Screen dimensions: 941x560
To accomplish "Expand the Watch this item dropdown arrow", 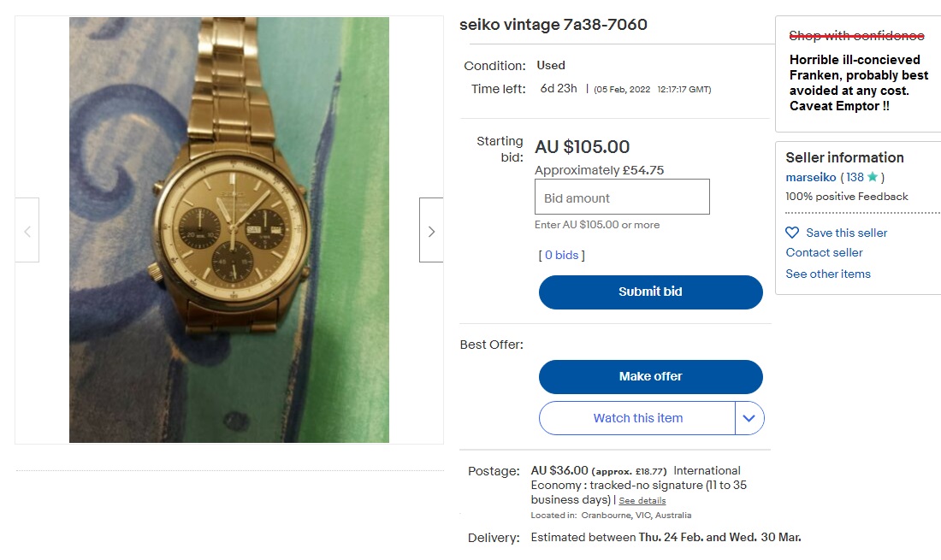I will coord(750,418).
